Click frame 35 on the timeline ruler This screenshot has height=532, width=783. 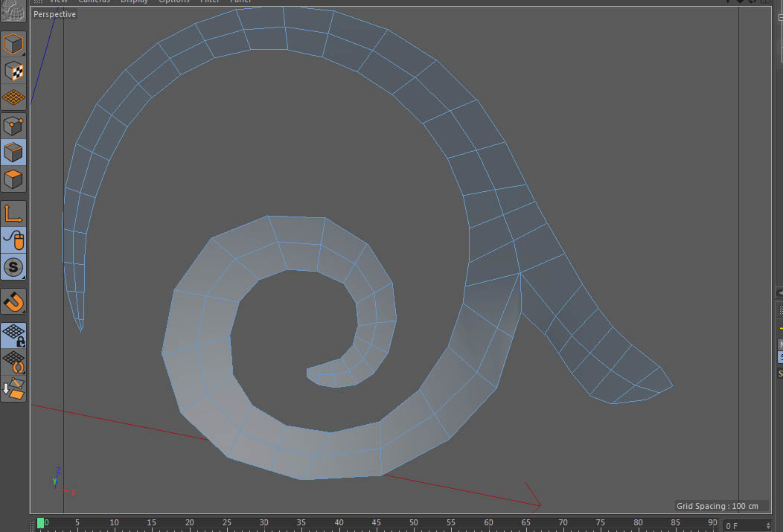tap(301, 522)
